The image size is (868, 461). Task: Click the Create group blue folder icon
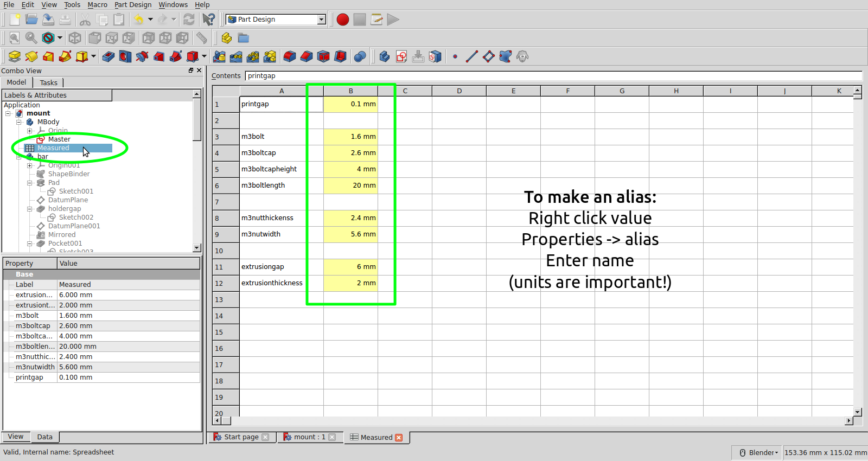tap(243, 38)
